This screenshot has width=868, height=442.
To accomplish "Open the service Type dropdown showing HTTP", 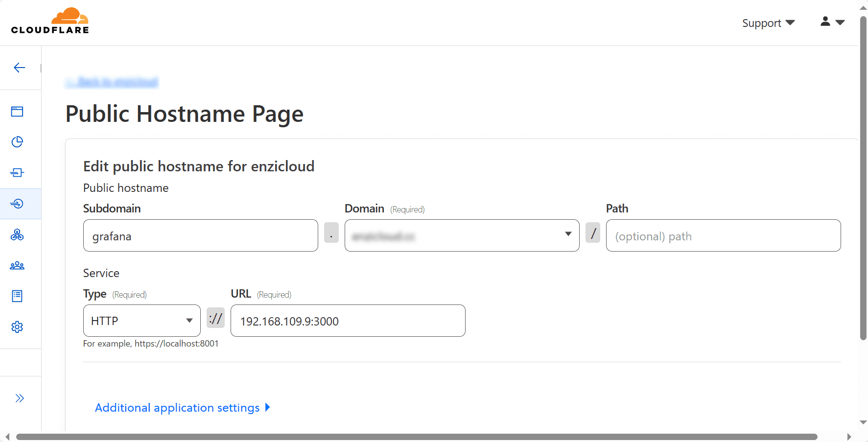I will pyautogui.click(x=141, y=321).
